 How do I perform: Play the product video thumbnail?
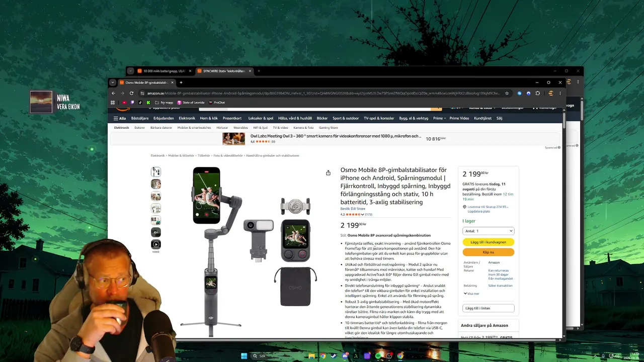pyautogui.click(x=156, y=244)
